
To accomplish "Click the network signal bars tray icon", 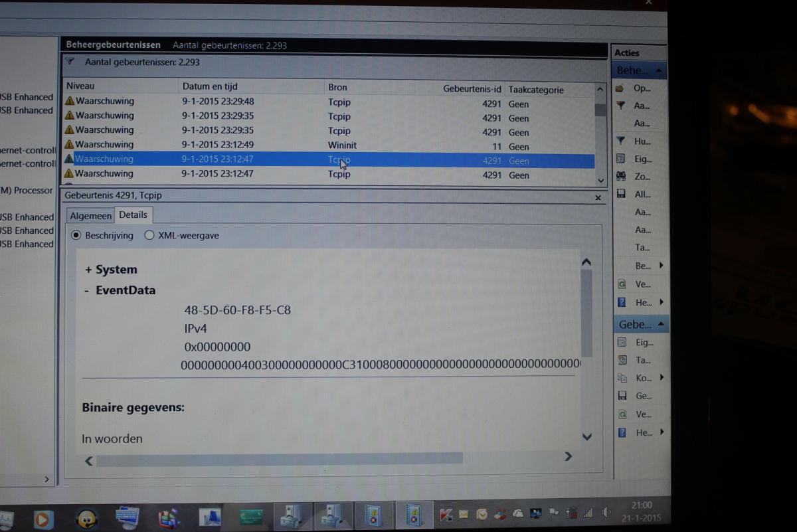I will click(588, 513).
